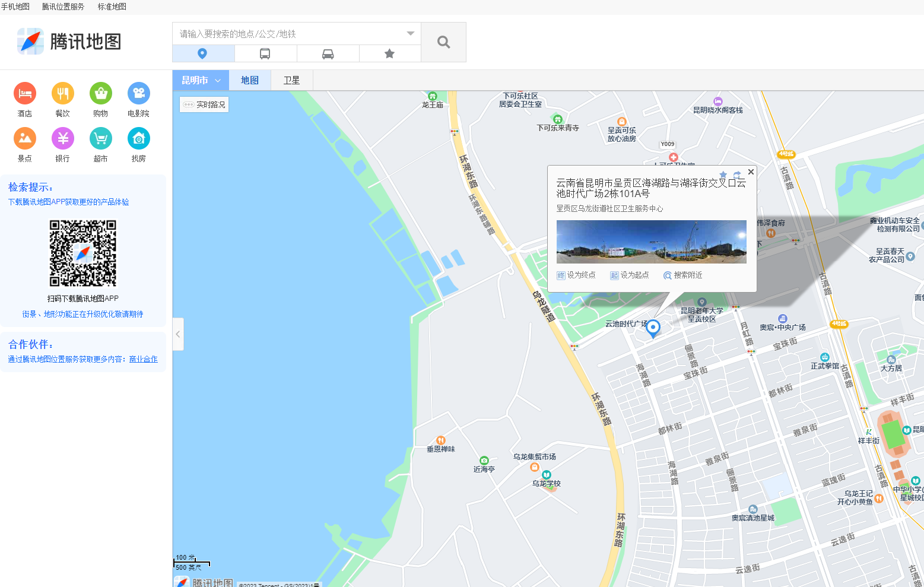Open 腾讯位置服务 top menu link

(63, 7)
